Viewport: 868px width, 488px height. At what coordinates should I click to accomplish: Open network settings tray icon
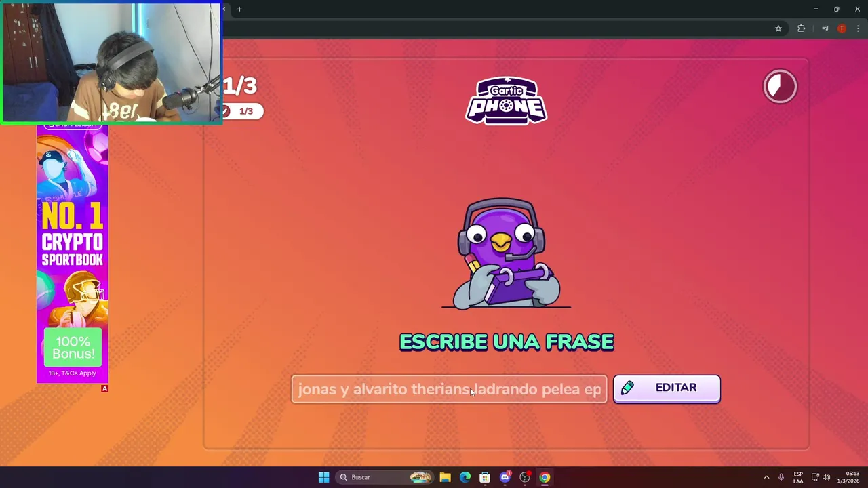click(815, 477)
